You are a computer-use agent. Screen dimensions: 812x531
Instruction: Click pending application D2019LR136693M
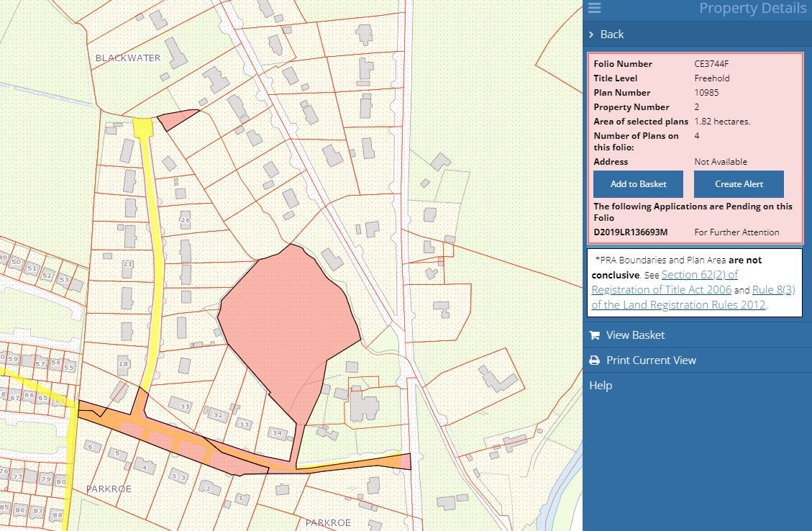631,232
